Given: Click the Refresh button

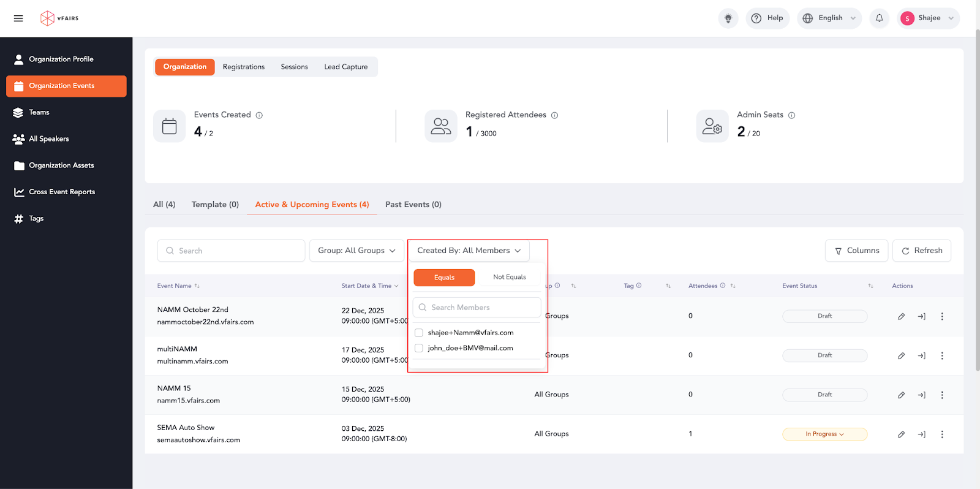Looking at the screenshot, I should (x=921, y=251).
